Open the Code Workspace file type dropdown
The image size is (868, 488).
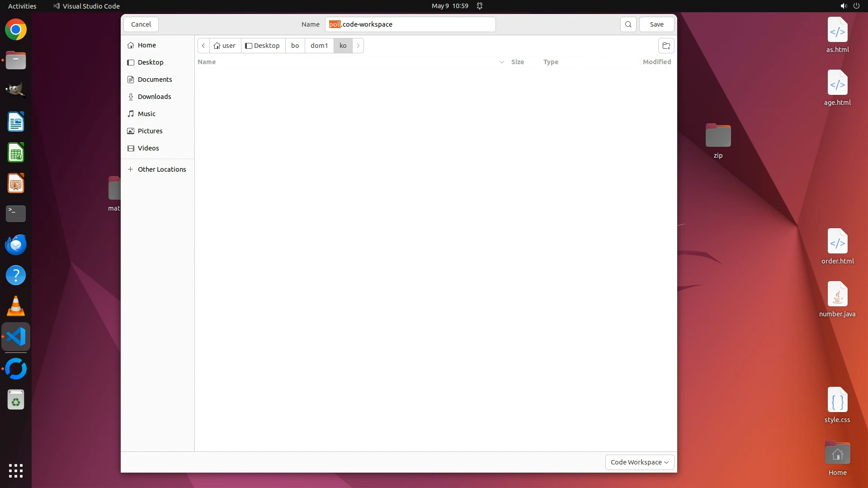click(639, 462)
